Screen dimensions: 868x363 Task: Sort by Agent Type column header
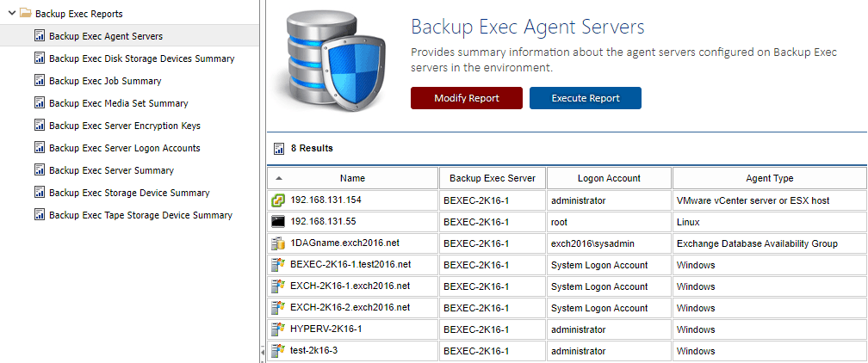click(770, 178)
